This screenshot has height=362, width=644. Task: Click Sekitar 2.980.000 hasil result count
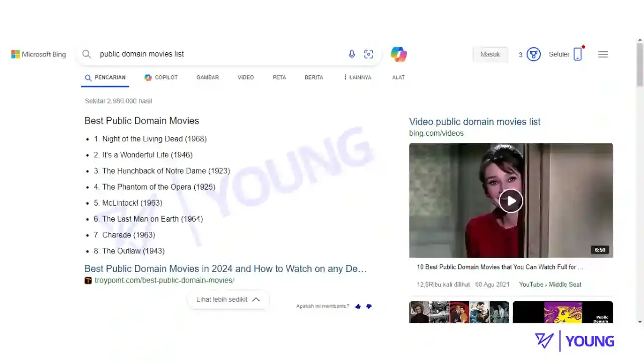118,101
